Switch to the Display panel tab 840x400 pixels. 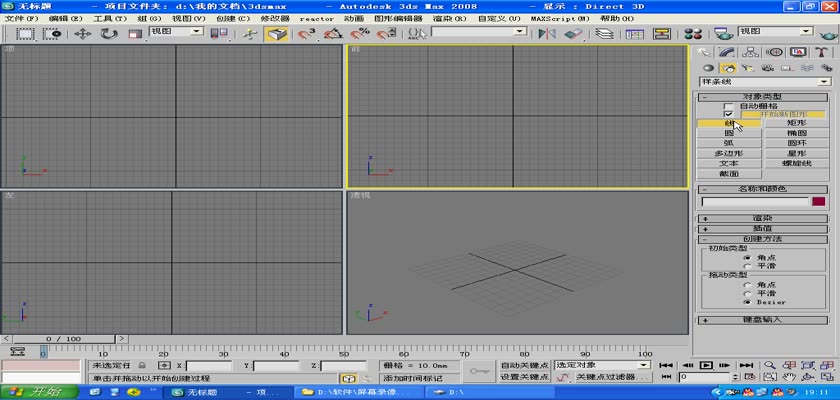tap(798, 52)
